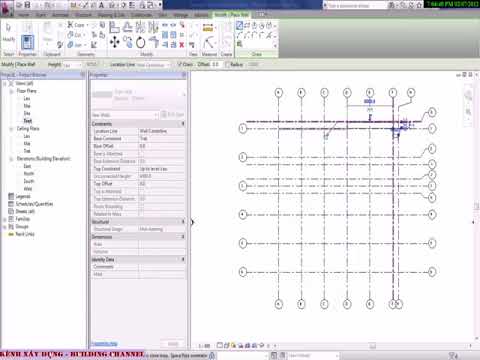Open the Height dropdown in options bar
This screenshot has width=480, height=360.
[72, 65]
